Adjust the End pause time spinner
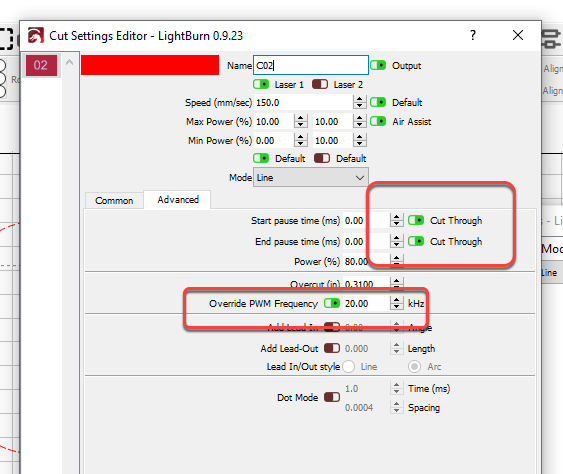Viewport: 563px width, 474px height. 396,242
